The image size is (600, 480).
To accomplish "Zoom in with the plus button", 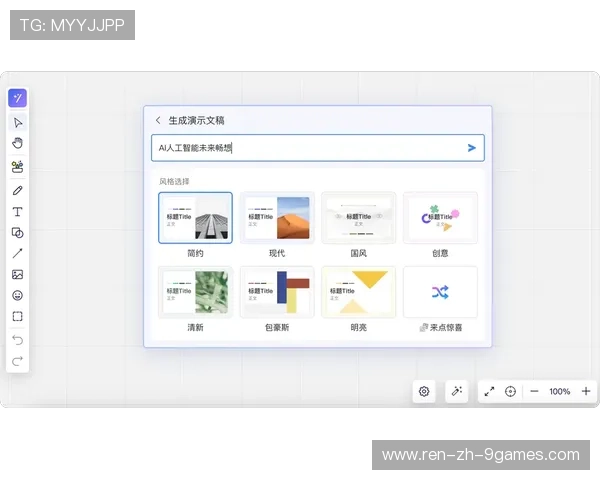I will [x=586, y=392].
